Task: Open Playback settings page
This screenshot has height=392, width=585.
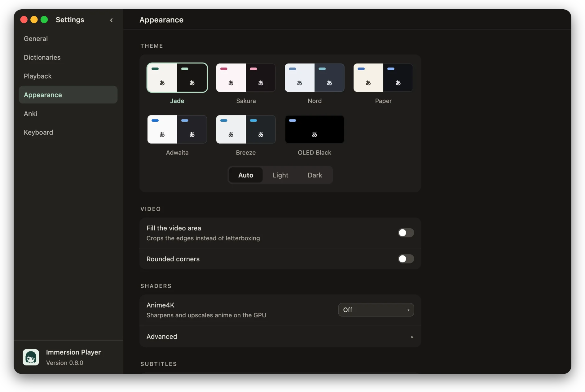Action: (68, 76)
